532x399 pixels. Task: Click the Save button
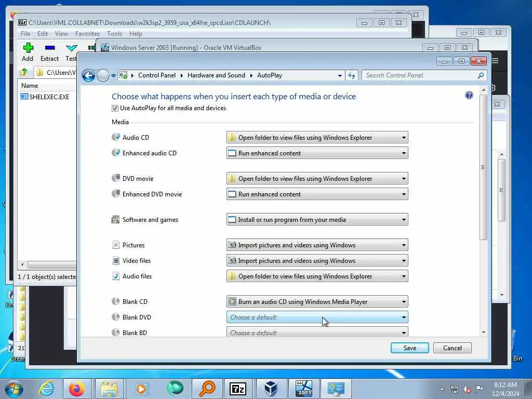point(409,348)
